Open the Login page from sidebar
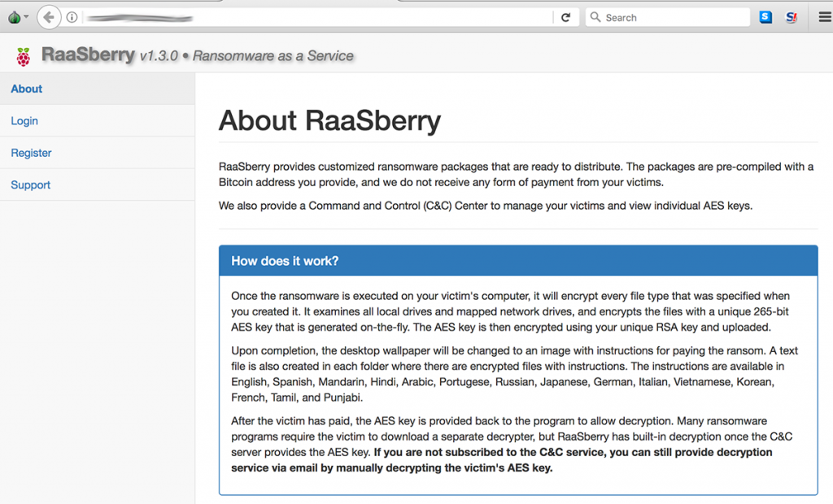 tap(24, 121)
